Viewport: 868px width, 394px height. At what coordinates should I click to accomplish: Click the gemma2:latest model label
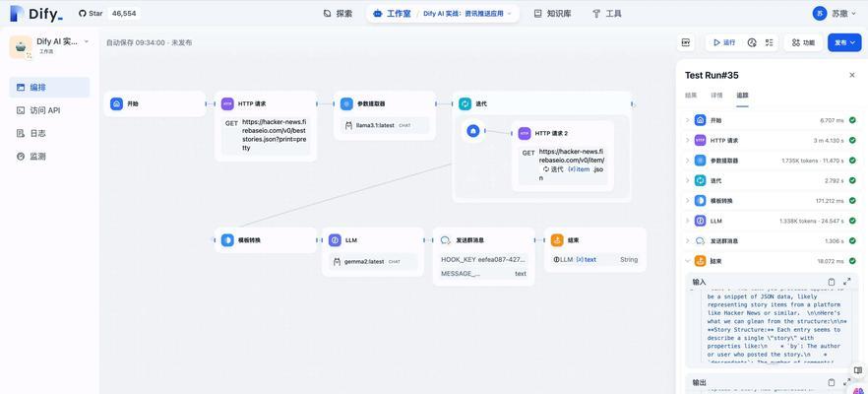pos(365,262)
